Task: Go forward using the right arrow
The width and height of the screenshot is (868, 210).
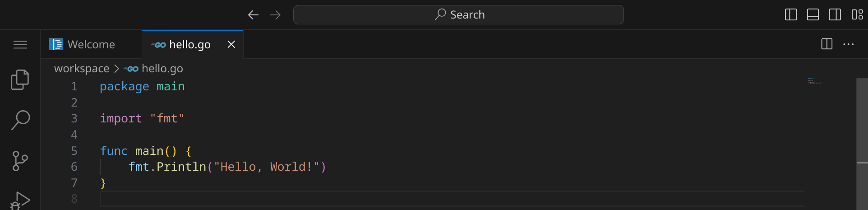Action: tap(275, 15)
